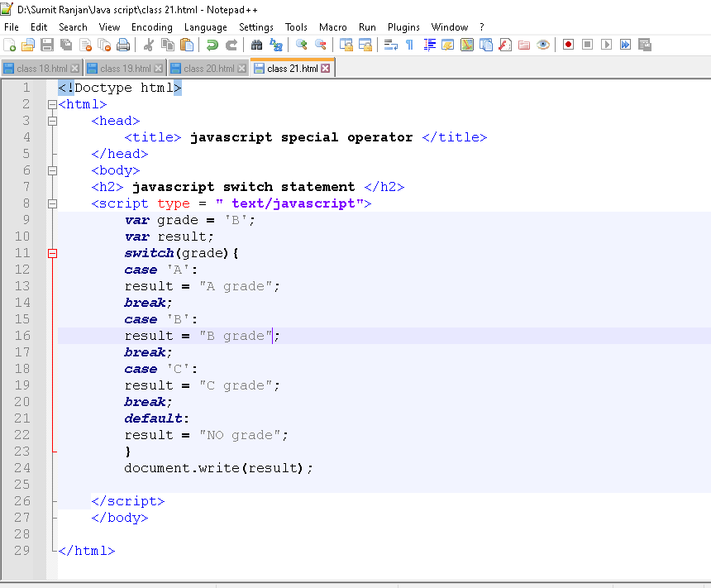Place cursor on document.write(result) line
The height and width of the screenshot is (588, 711).
point(218,468)
